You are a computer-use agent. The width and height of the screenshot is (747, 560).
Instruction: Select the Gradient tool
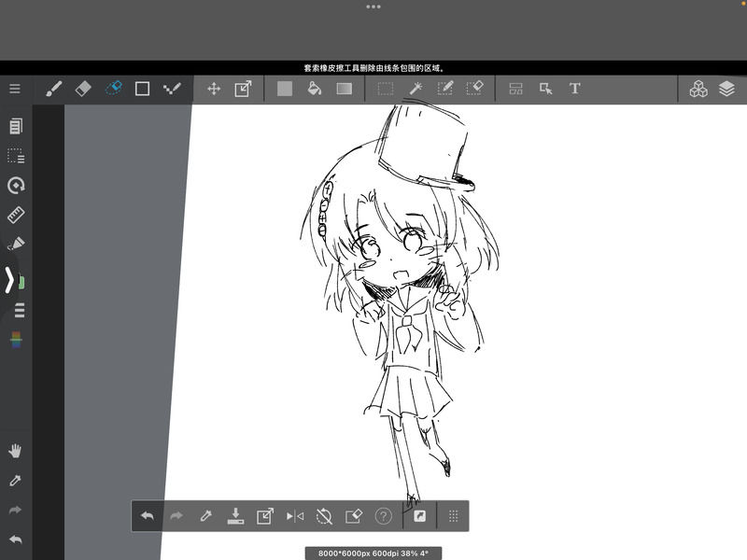click(344, 89)
